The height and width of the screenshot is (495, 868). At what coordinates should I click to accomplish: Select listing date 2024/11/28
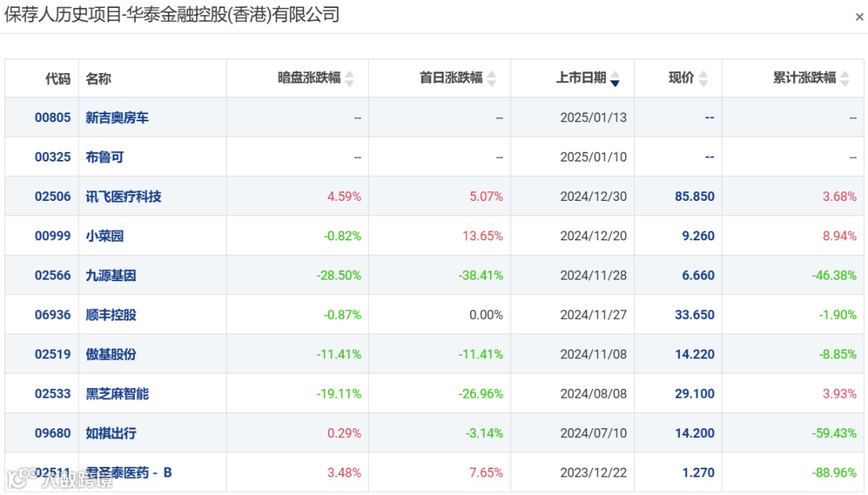coord(593,275)
